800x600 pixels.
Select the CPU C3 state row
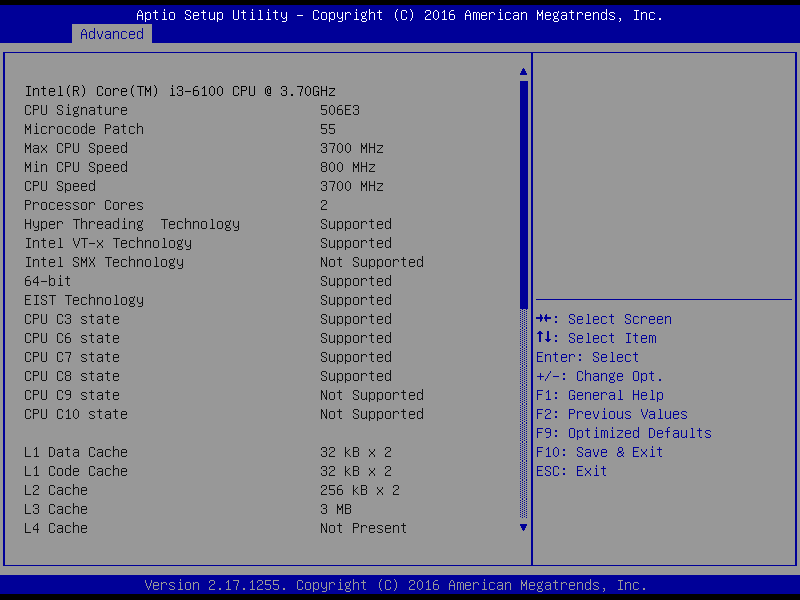tap(72, 319)
